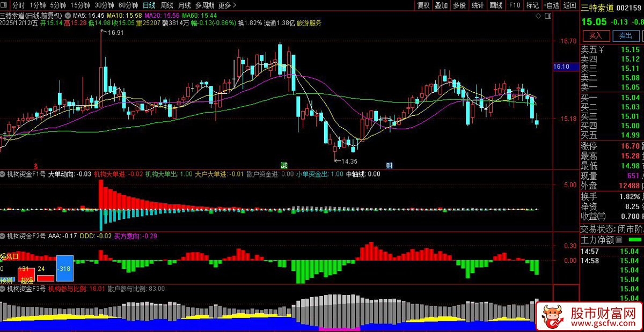The height and width of the screenshot is (332, 644).
Task: Click the 标记 mark button
Action: point(532,5)
